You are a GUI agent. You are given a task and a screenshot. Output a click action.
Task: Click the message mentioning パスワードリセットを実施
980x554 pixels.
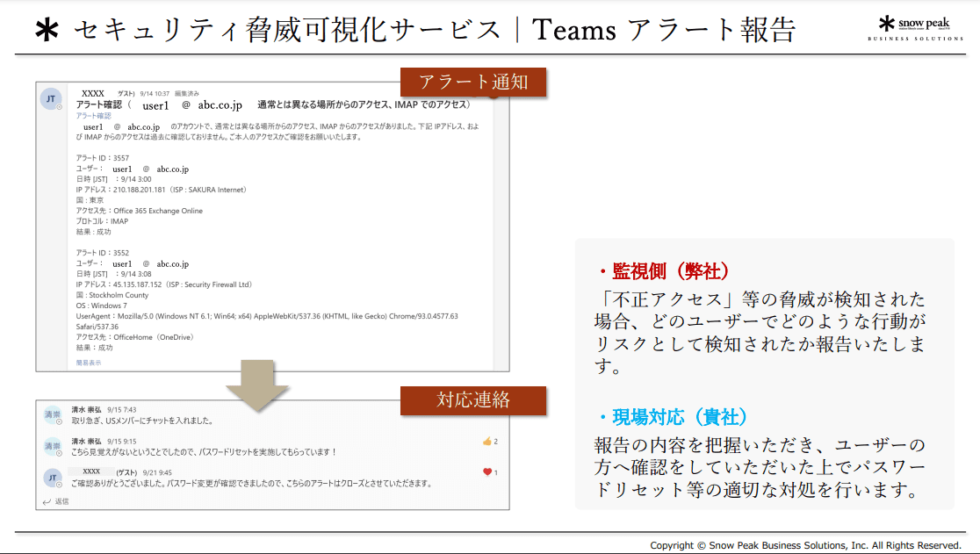tap(204, 452)
